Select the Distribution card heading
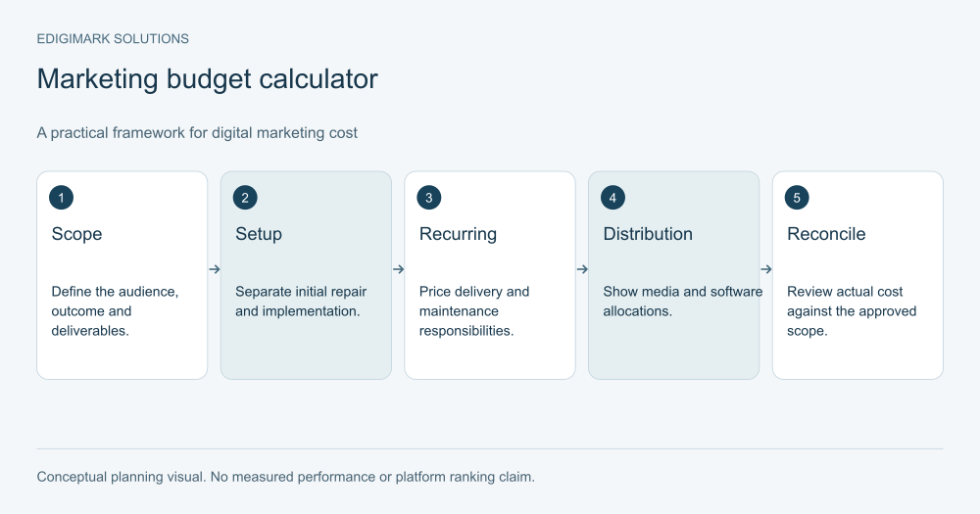Image resolution: width=980 pixels, height=514 pixels. (648, 234)
